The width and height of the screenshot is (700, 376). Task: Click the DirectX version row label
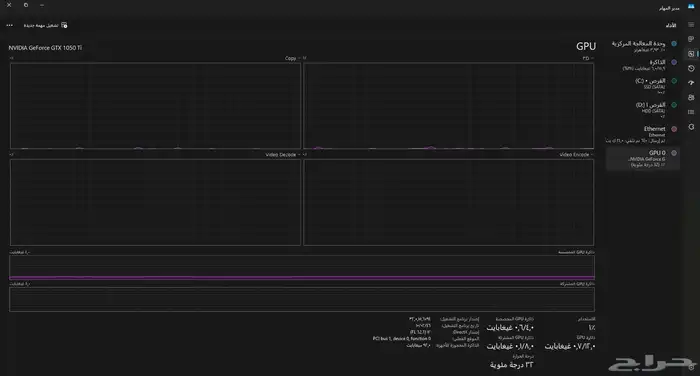466,332
